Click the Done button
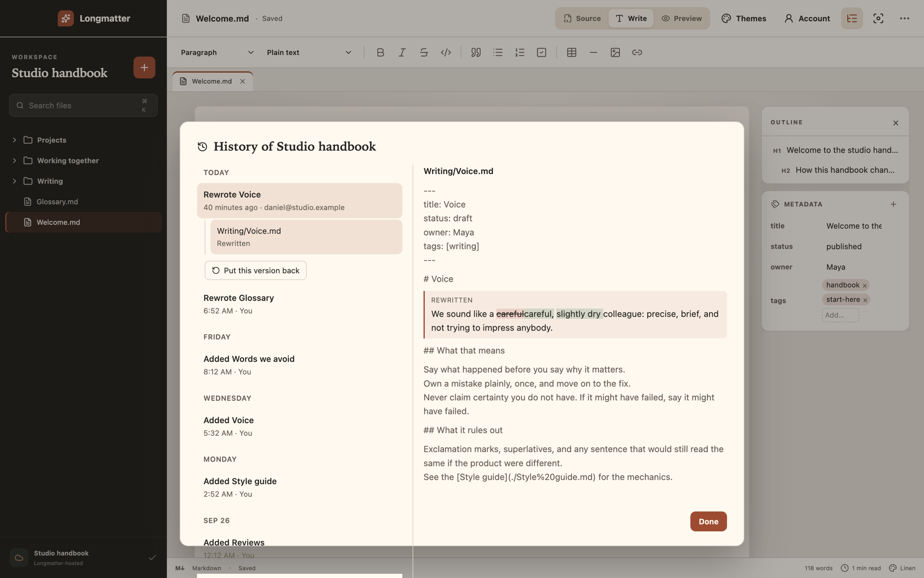Image resolution: width=924 pixels, height=578 pixels. 708,522
